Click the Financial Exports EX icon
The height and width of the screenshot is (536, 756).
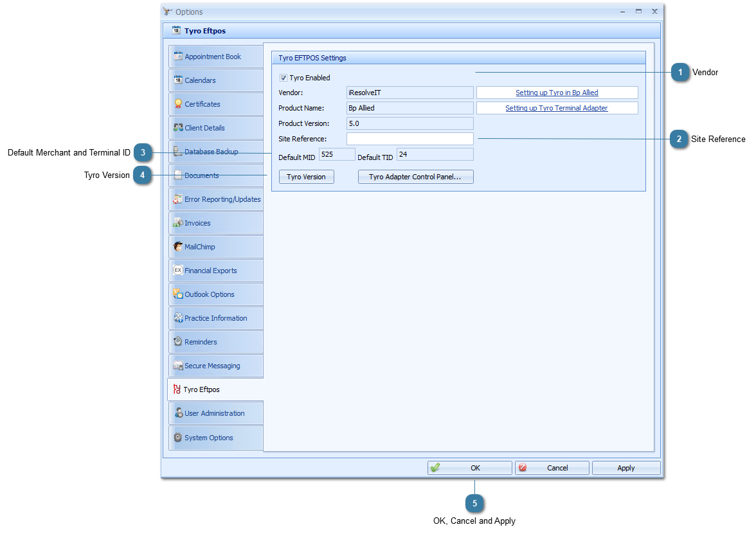click(x=178, y=270)
